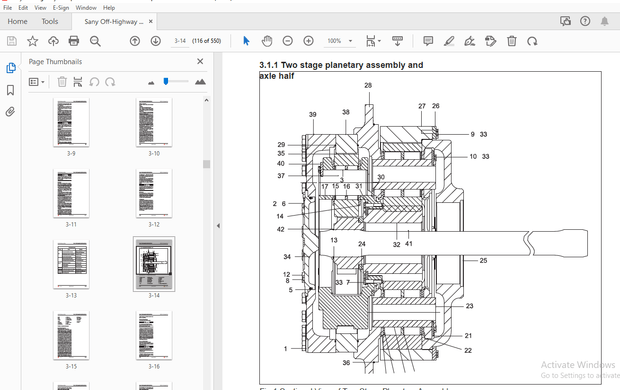Open the thumbnails options dropdown

coord(36,82)
